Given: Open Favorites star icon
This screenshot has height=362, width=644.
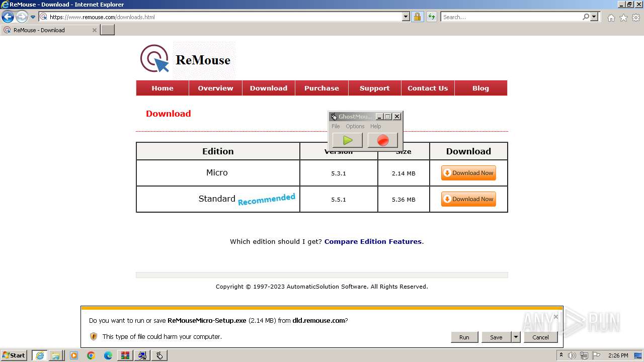Looking at the screenshot, I should 623,18.
